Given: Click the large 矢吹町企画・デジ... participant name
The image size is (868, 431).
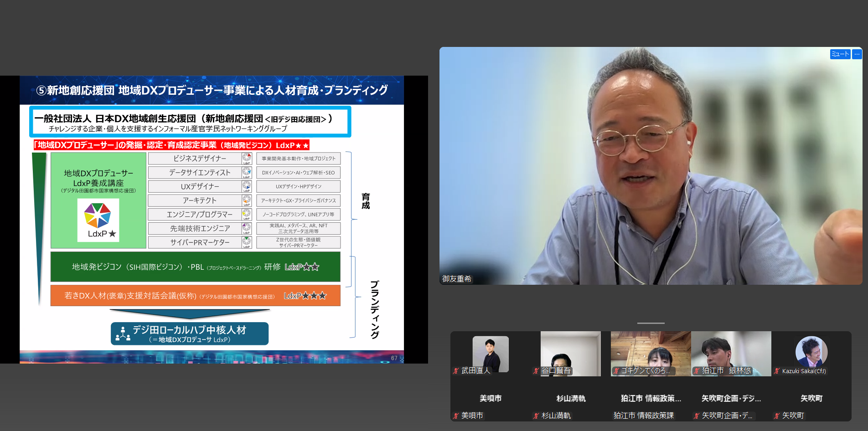Looking at the screenshot, I should tap(731, 398).
